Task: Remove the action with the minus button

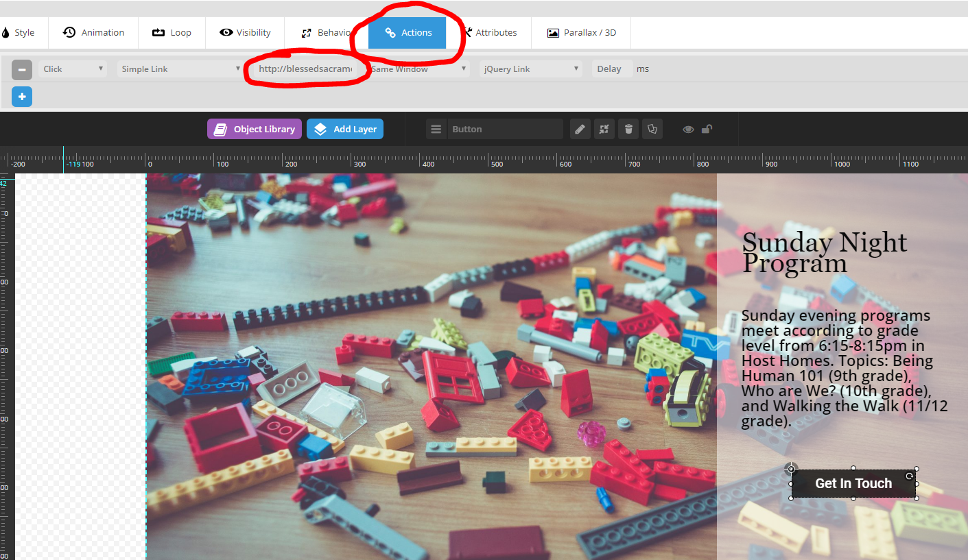Action: [22, 69]
